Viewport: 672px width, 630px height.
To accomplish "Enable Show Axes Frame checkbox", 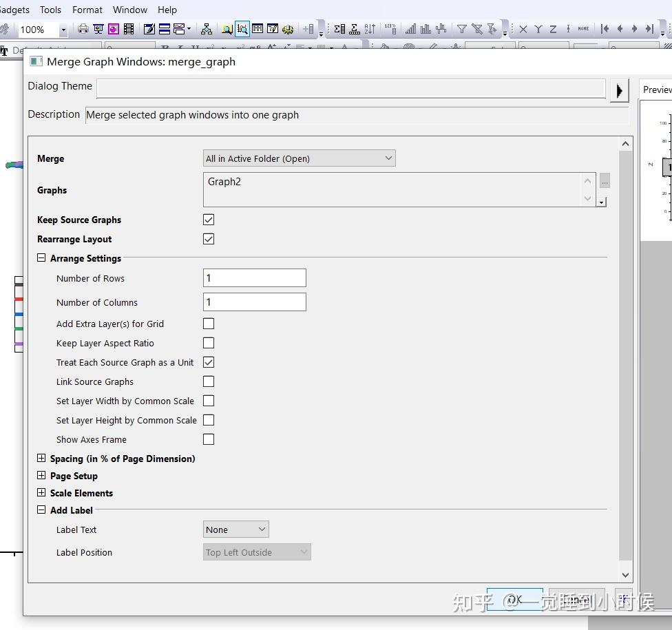I will (x=209, y=439).
